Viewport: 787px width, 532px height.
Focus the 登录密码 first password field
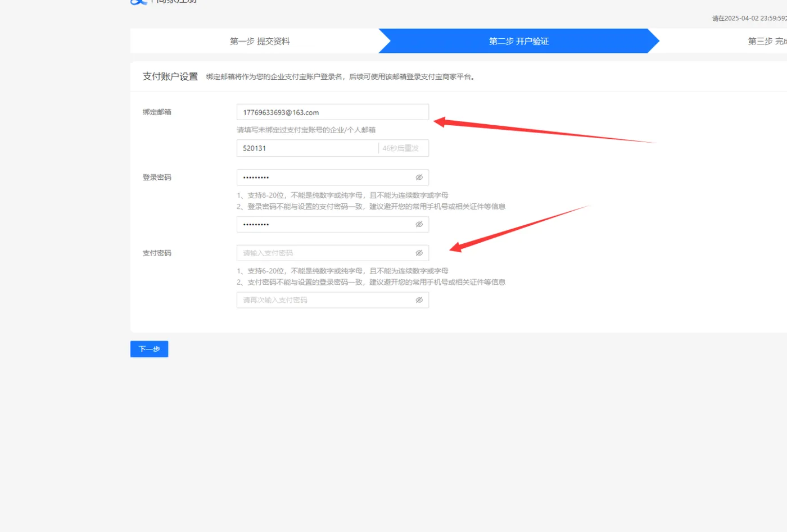pyautogui.click(x=333, y=178)
